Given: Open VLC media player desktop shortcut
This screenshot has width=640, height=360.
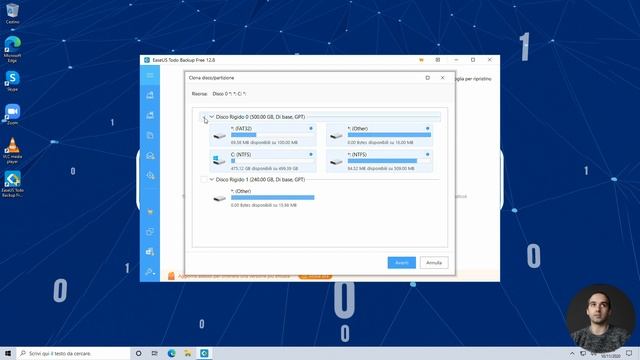Looking at the screenshot, I should (12, 150).
